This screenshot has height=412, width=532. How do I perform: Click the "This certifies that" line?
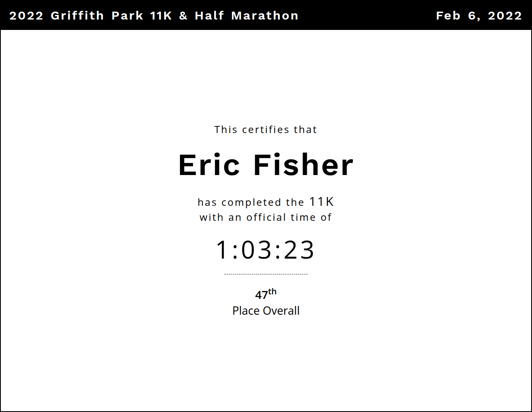click(266, 130)
